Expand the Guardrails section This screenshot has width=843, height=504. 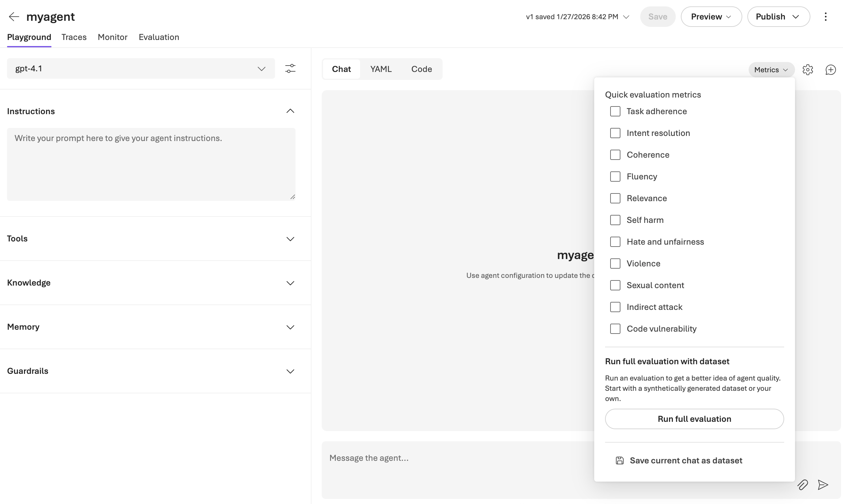click(x=290, y=371)
